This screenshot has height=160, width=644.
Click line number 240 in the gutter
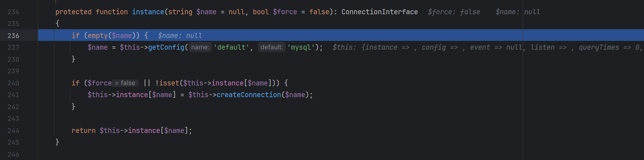[x=13, y=83]
